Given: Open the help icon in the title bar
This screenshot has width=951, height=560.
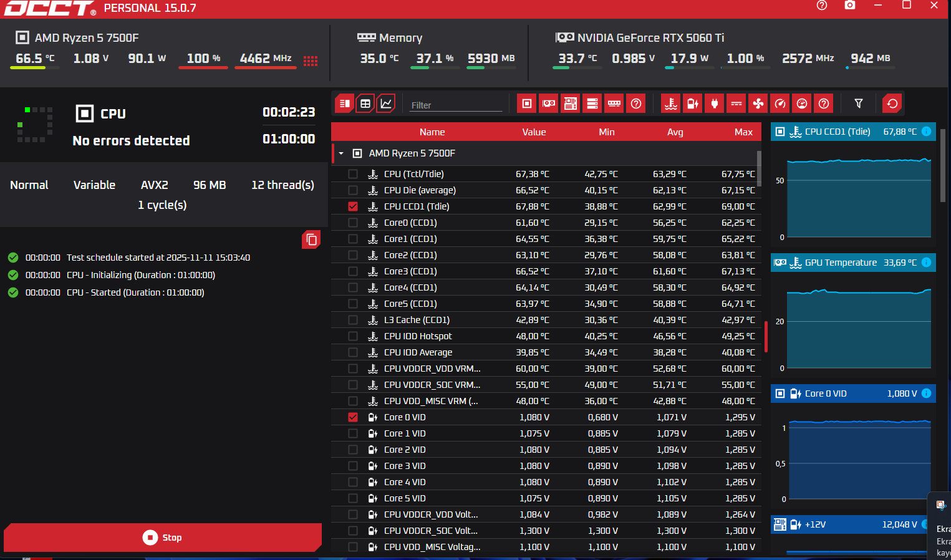Looking at the screenshot, I should pyautogui.click(x=822, y=5).
